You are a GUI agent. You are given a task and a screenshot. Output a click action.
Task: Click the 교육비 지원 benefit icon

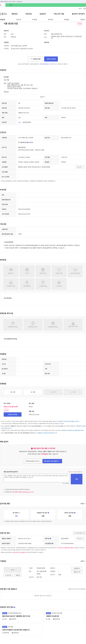[59, 271]
